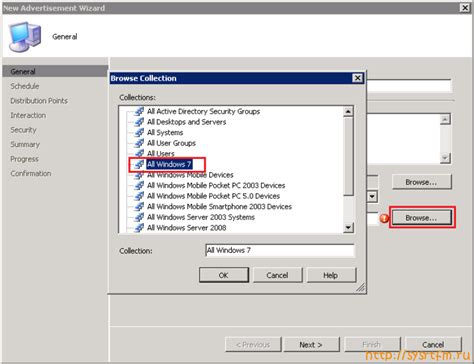Screen dimensions: 474x364
Task: Select All Windows Mobile Devices collection
Action: point(190,175)
